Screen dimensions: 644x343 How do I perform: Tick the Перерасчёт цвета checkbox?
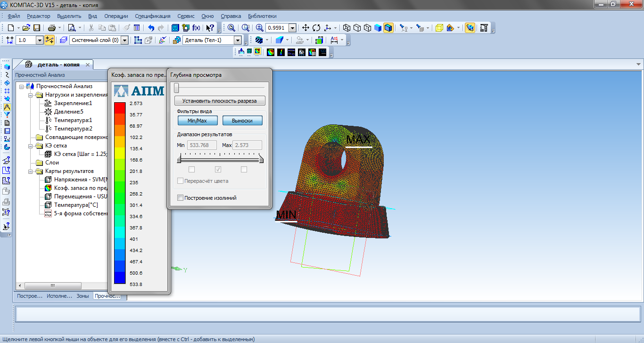[x=180, y=181]
